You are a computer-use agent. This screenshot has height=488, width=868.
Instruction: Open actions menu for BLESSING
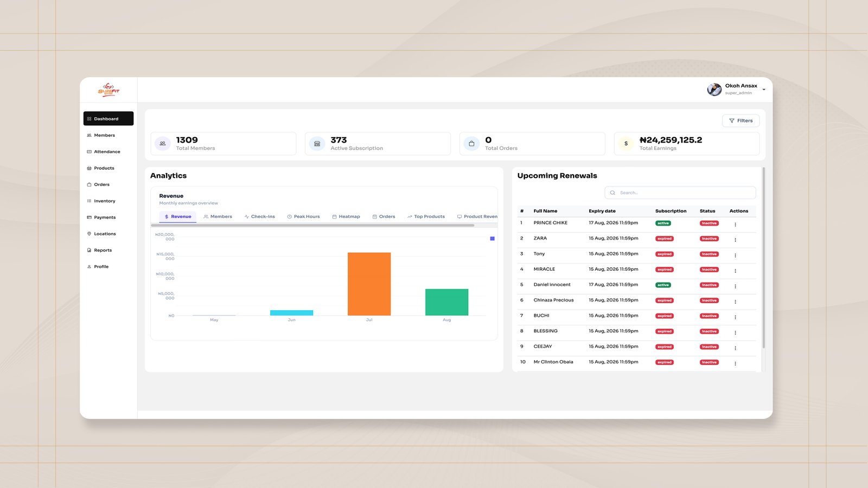(735, 332)
